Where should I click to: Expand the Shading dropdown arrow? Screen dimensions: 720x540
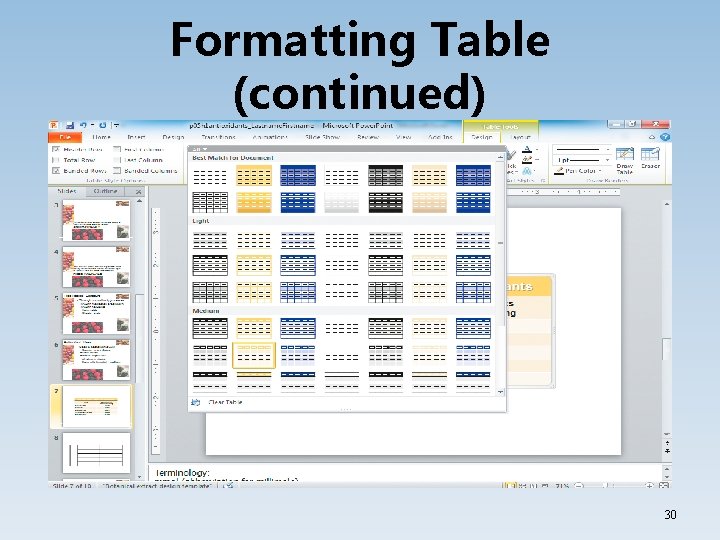coord(537,150)
